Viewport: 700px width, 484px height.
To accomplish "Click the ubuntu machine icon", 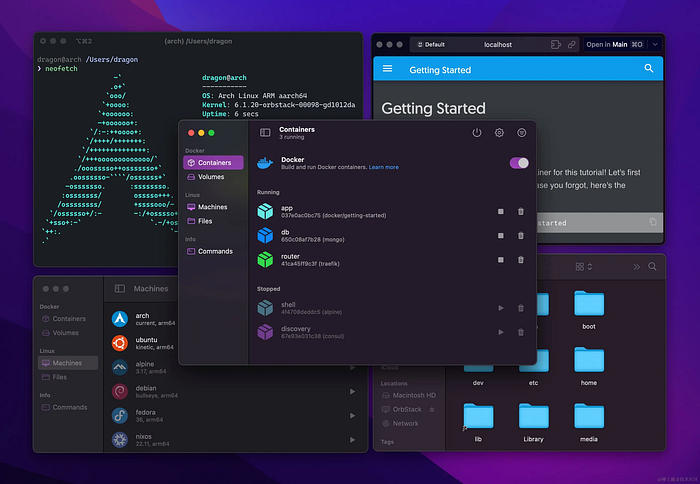I will [120, 343].
